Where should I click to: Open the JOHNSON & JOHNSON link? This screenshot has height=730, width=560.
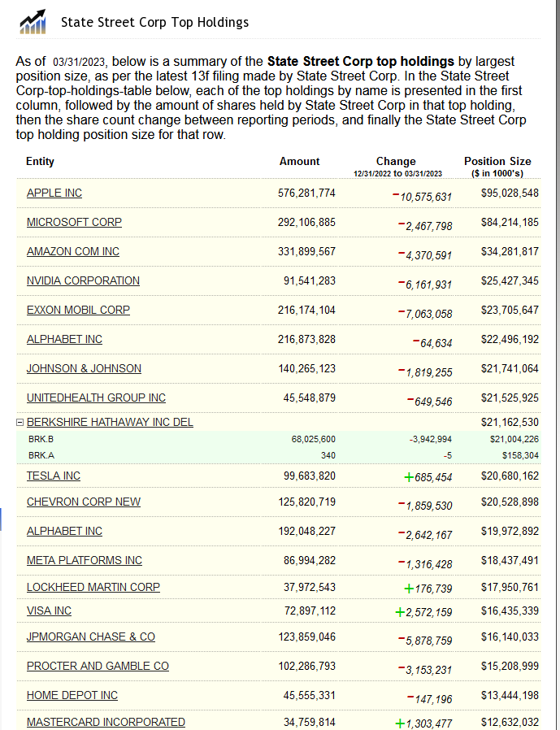(84, 369)
